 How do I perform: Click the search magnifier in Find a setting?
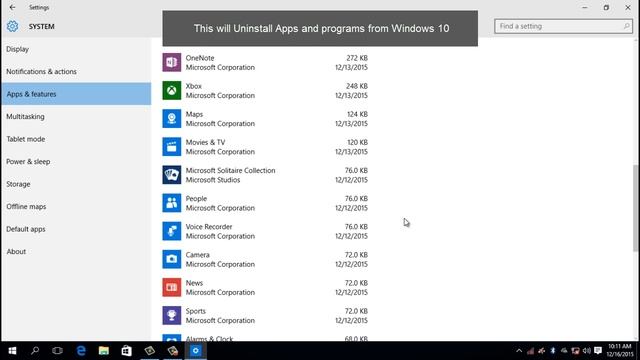(626, 26)
